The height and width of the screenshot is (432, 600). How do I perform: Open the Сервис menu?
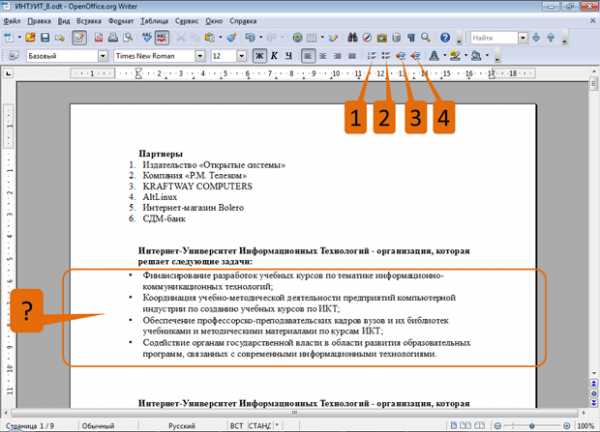(x=187, y=21)
